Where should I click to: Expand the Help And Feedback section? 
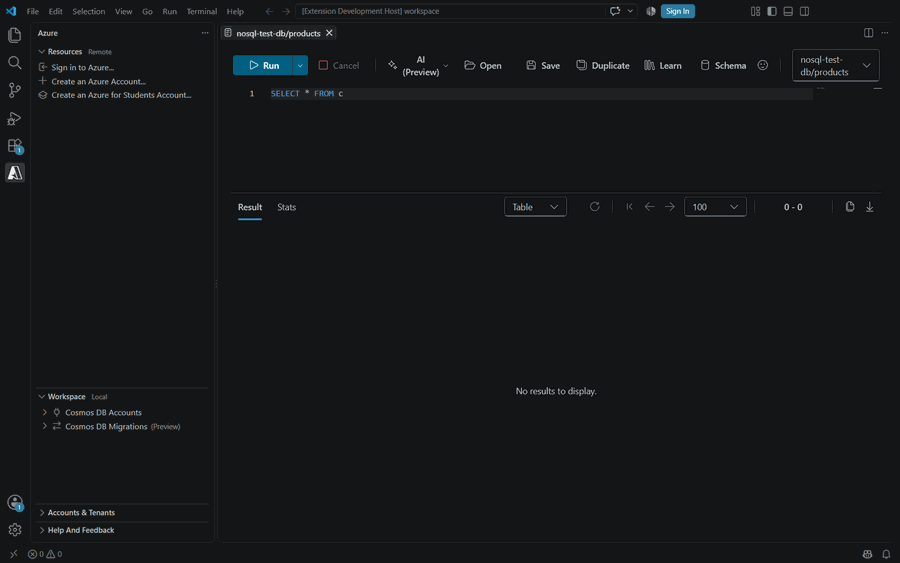pyautogui.click(x=42, y=530)
